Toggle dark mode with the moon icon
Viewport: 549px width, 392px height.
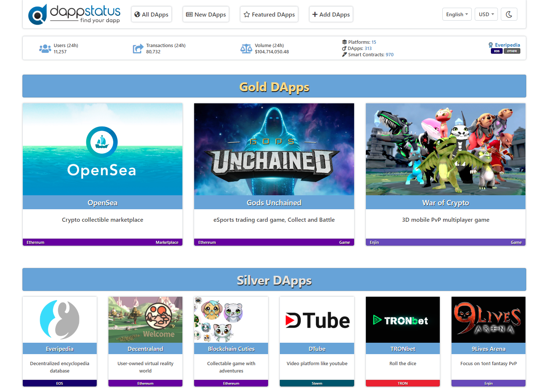click(x=509, y=14)
